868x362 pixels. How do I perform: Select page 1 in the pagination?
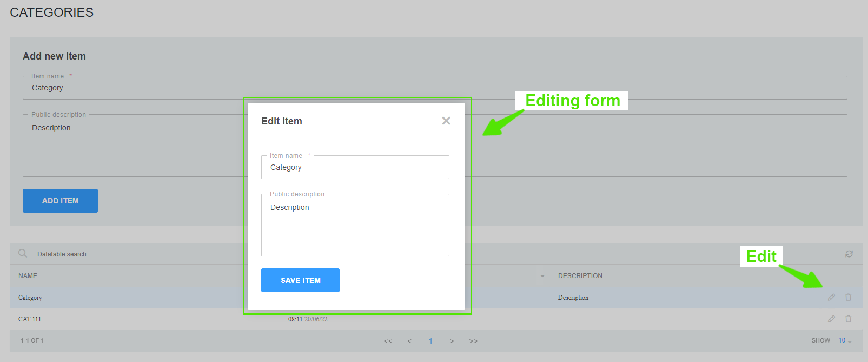point(430,341)
